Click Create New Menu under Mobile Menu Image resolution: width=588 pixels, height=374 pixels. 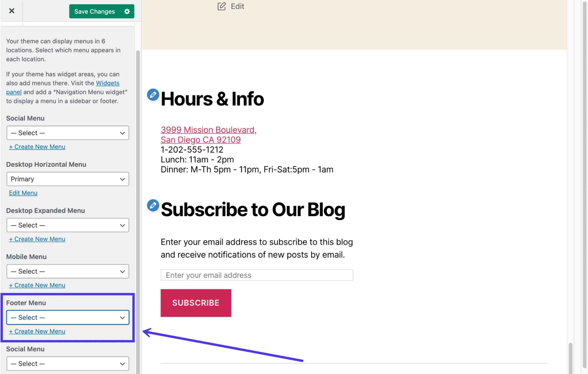pos(37,285)
